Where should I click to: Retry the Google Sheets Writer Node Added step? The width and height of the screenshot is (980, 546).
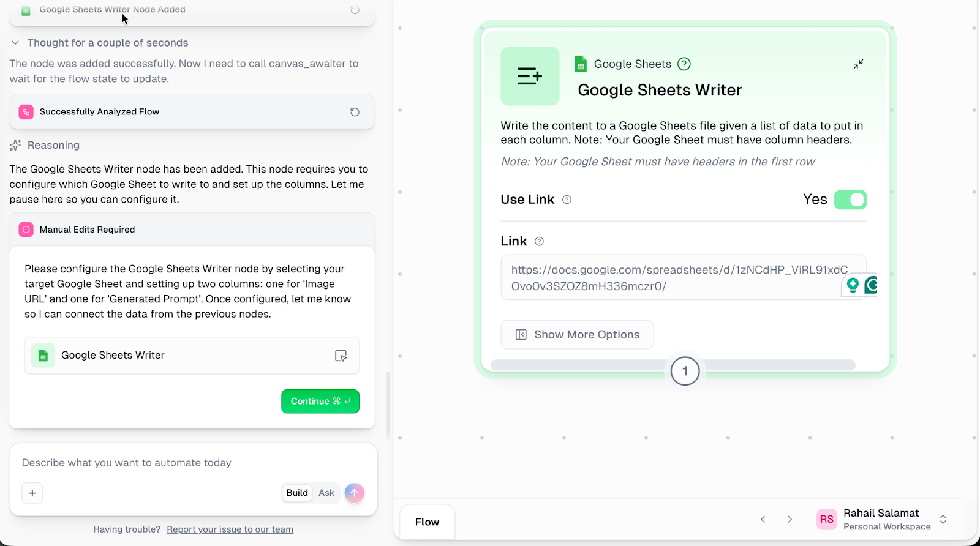355,9
